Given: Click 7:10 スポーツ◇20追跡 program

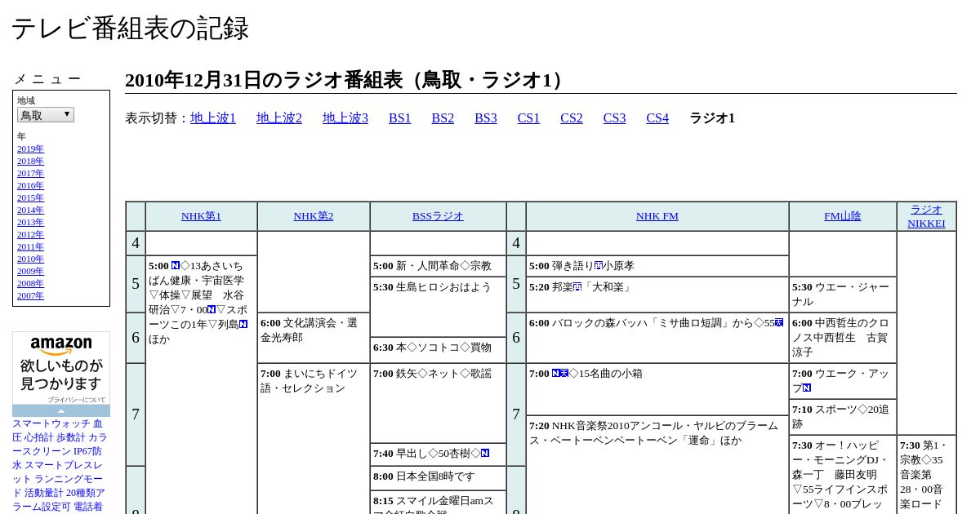Looking at the screenshot, I should pyautogui.click(x=843, y=416).
